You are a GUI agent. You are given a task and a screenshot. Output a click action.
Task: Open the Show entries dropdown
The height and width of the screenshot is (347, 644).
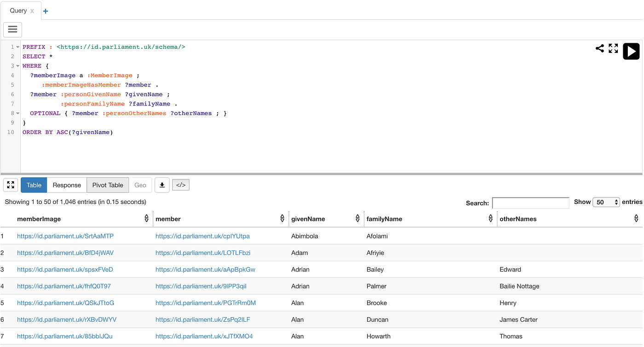coord(606,202)
